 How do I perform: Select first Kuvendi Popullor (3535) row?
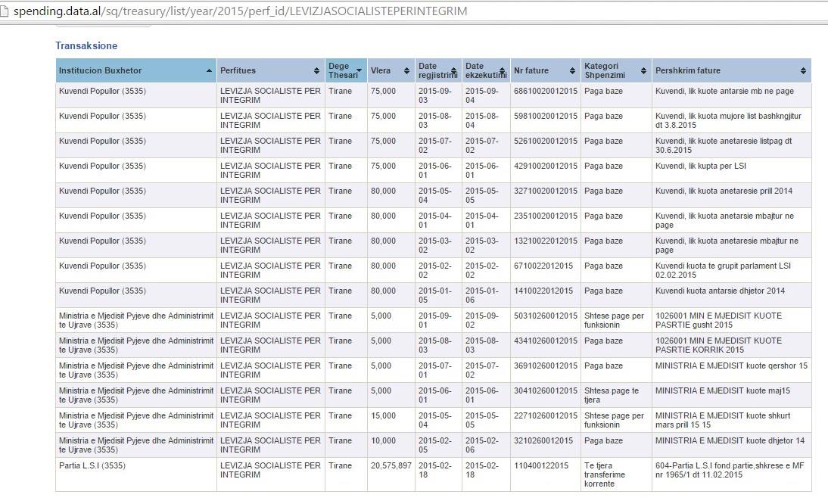coord(102,92)
